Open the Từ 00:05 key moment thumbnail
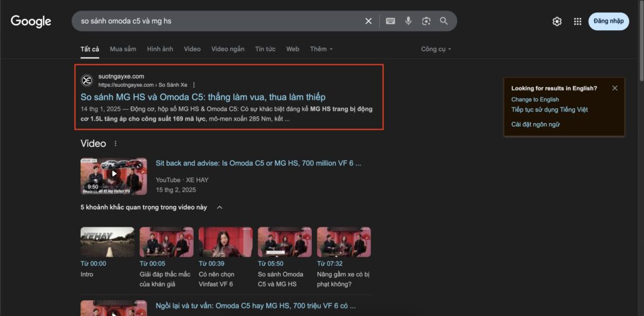This screenshot has height=316, width=644. 166,242
